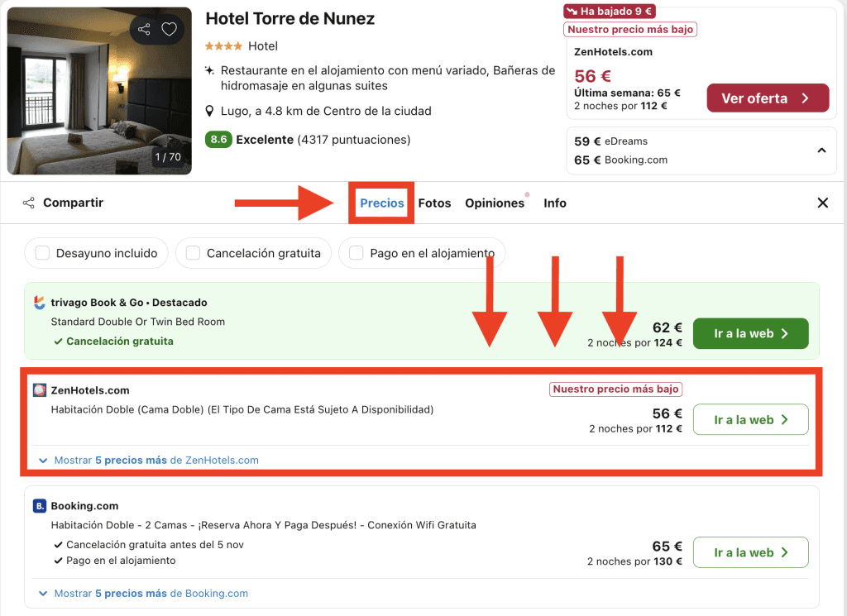
Task: Open the Opiniones tab
Action: [494, 203]
